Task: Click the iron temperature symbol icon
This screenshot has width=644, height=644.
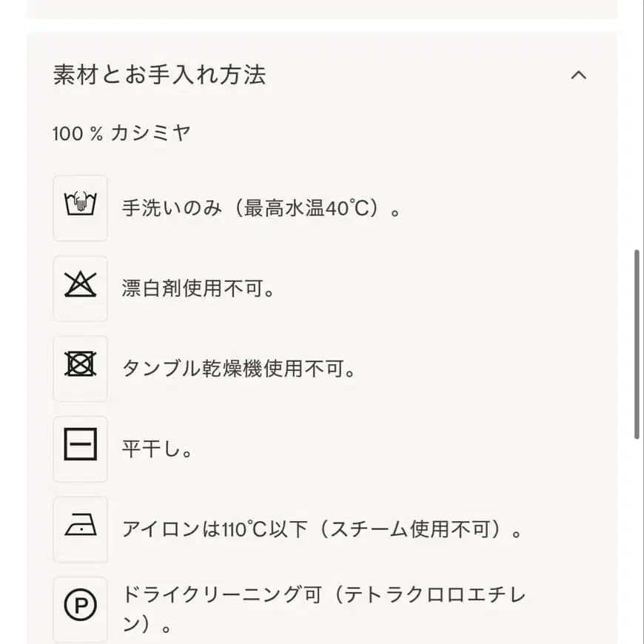Action: (79, 529)
